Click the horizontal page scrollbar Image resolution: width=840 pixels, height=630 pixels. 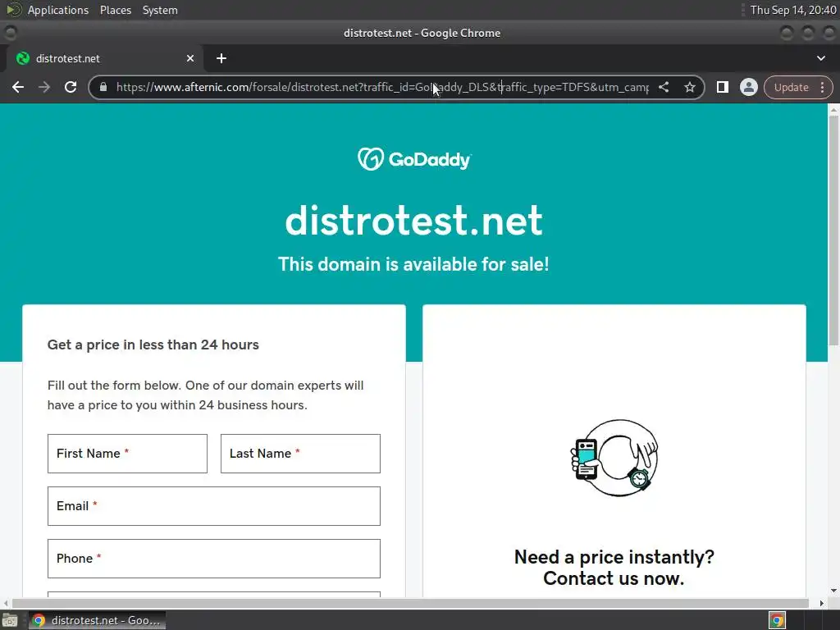[x=410, y=603]
